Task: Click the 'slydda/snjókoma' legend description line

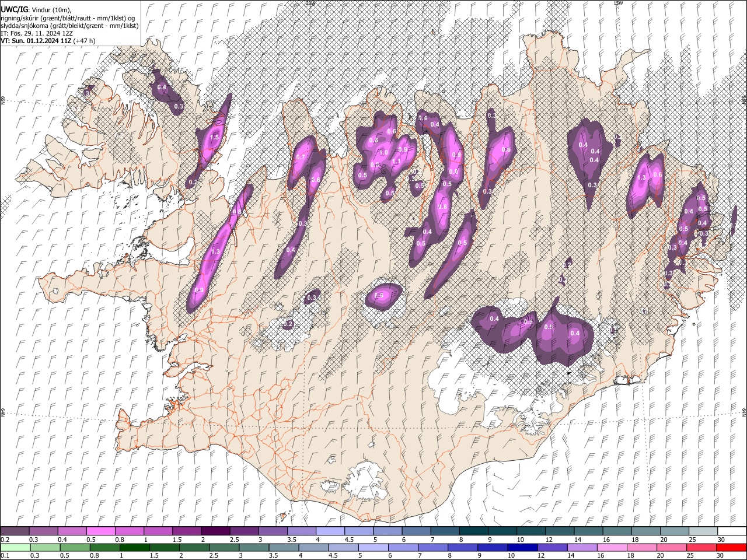Action: pos(69,26)
